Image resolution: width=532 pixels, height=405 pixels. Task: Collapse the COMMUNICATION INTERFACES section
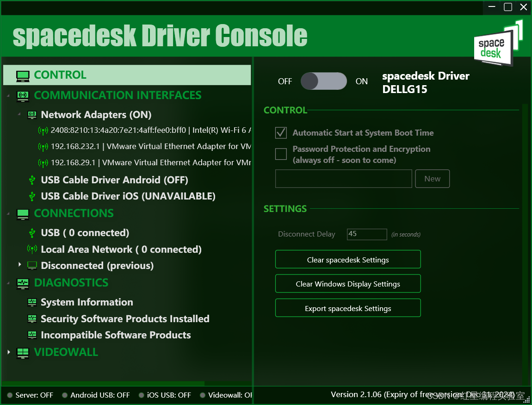[8, 96]
